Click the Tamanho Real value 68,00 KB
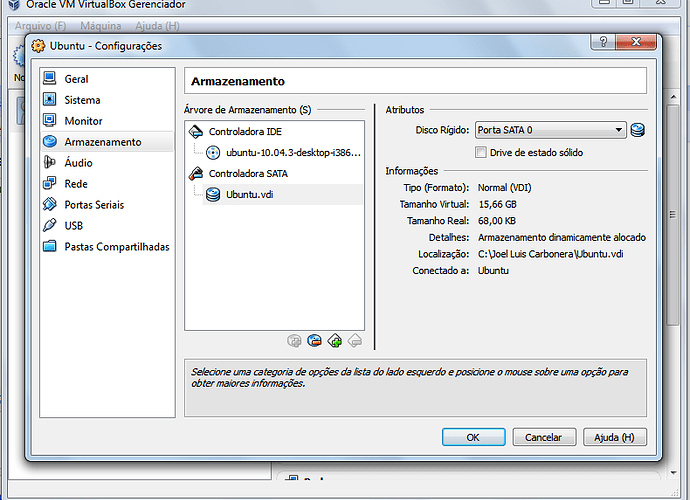 click(497, 221)
